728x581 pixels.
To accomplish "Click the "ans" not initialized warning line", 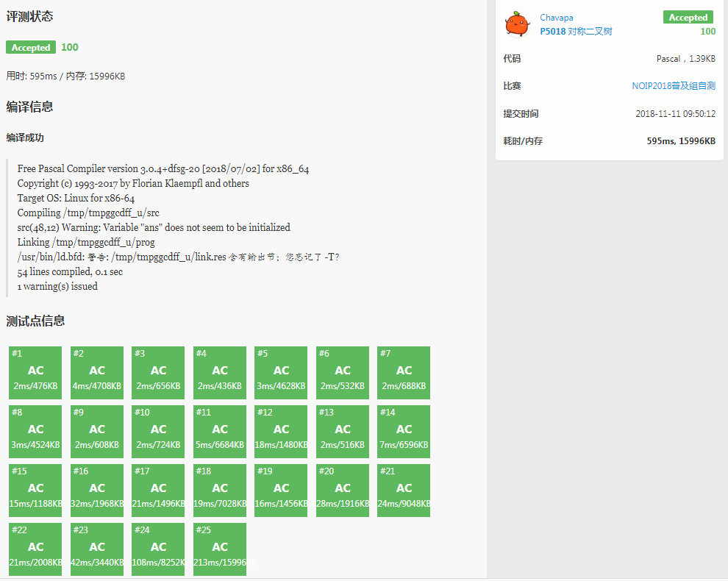I will [x=154, y=228].
